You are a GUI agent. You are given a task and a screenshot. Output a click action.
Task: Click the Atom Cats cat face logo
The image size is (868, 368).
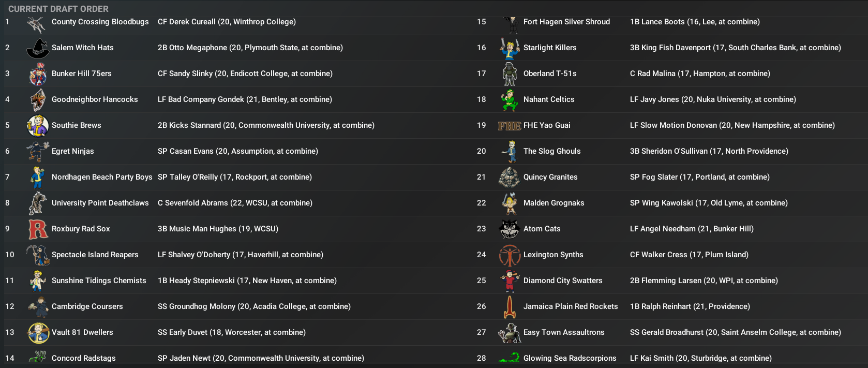[509, 229]
